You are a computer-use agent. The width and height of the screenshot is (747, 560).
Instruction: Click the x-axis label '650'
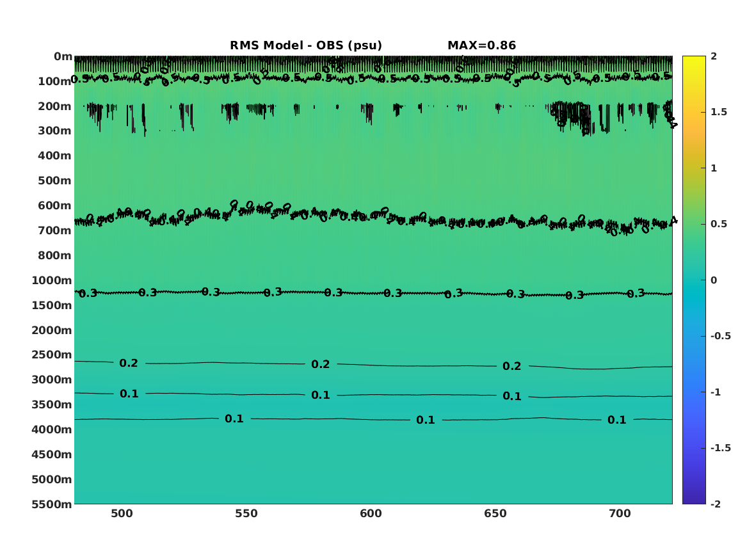click(495, 514)
